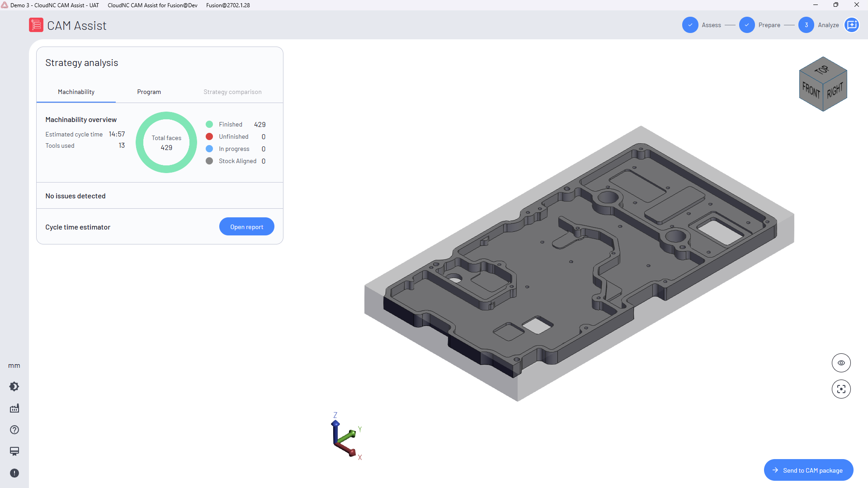Click the 'Tools used' label
This screenshot has height=488, width=868.
pyautogui.click(x=60, y=145)
